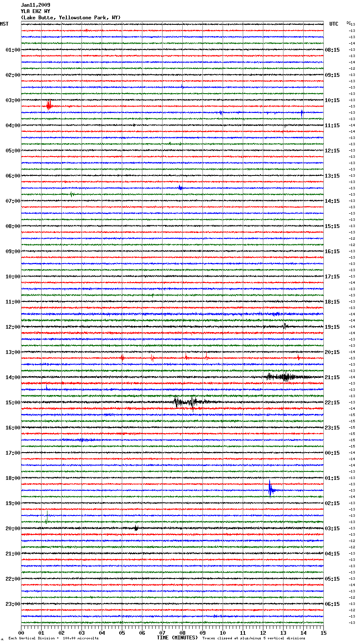This screenshot has height=644, width=357.
Task: Select the '14:00' MST row label
Action: tap(13, 377)
